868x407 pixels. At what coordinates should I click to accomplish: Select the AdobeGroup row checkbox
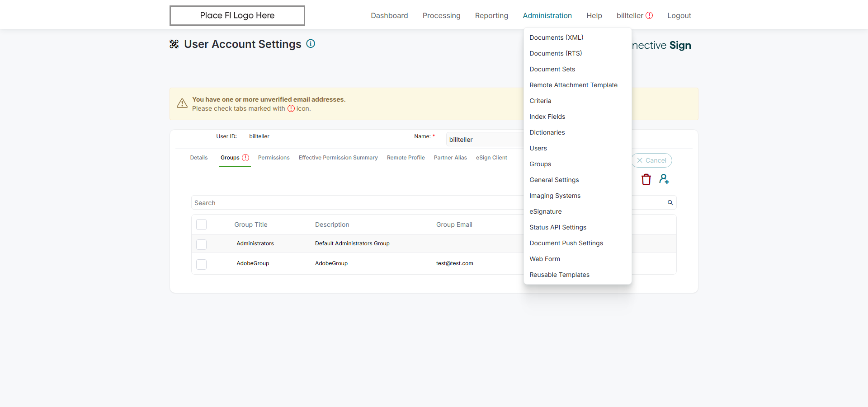[202, 264]
